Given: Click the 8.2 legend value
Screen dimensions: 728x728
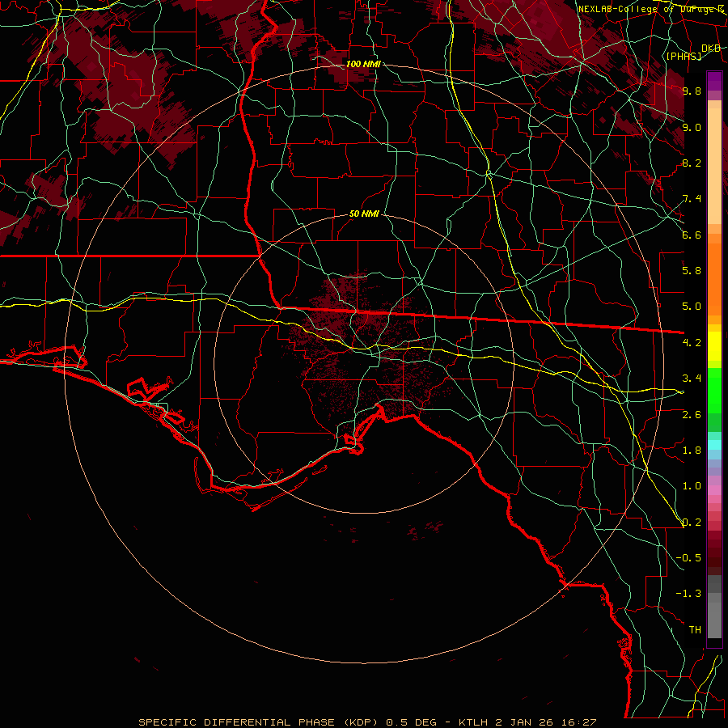Looking at the screenshot, I should (x=692, y=163).
